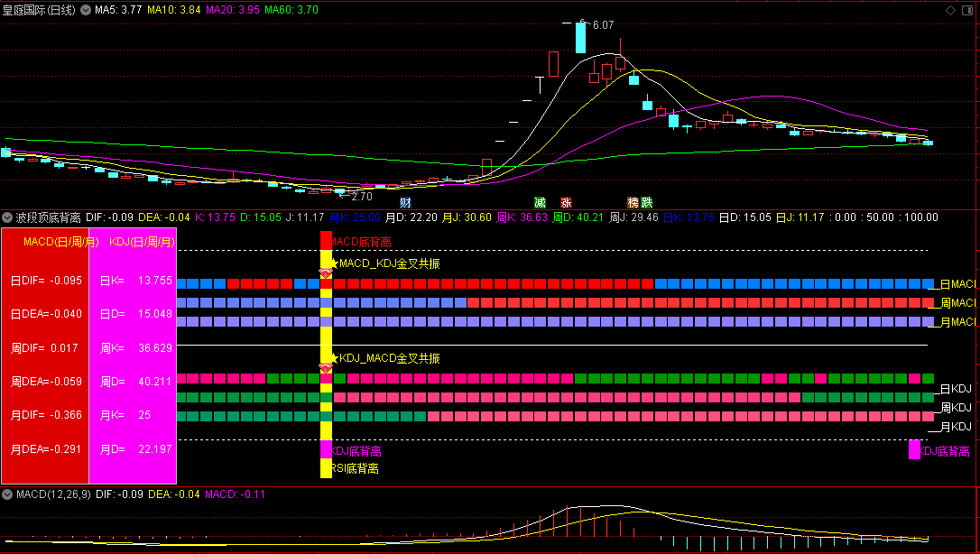Click the diamond icon at top right
The image size is (980, 554).
pyautogui.click(x=950, y=10)
